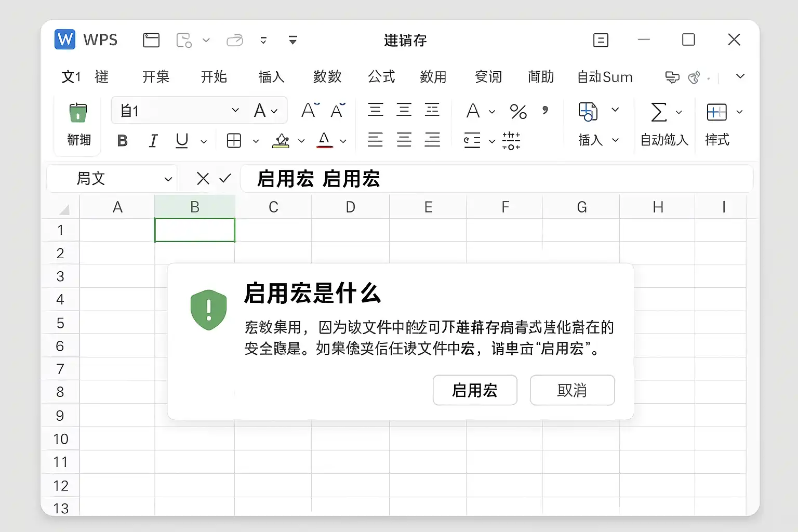Screen dimensions: 798x532
Task: Toggle underline formatting
Action: click(x=182, y=141)
